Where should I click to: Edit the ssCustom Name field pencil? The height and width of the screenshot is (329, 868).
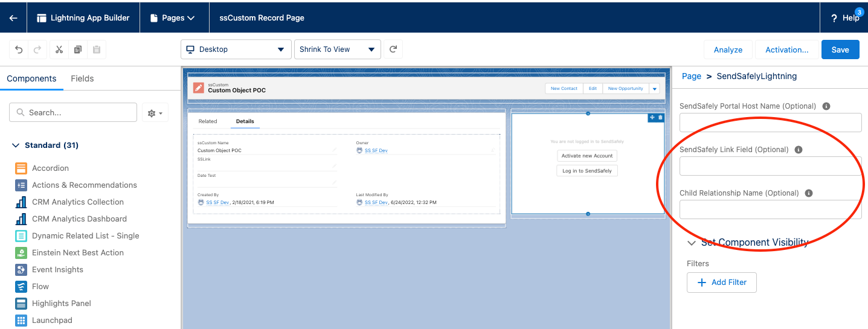[x=334, y=150]
